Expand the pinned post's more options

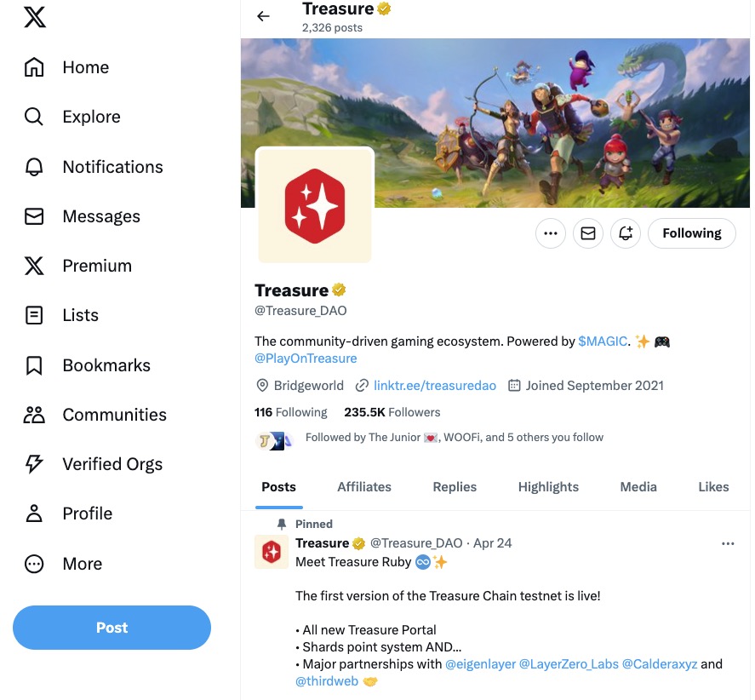point(728,543)
